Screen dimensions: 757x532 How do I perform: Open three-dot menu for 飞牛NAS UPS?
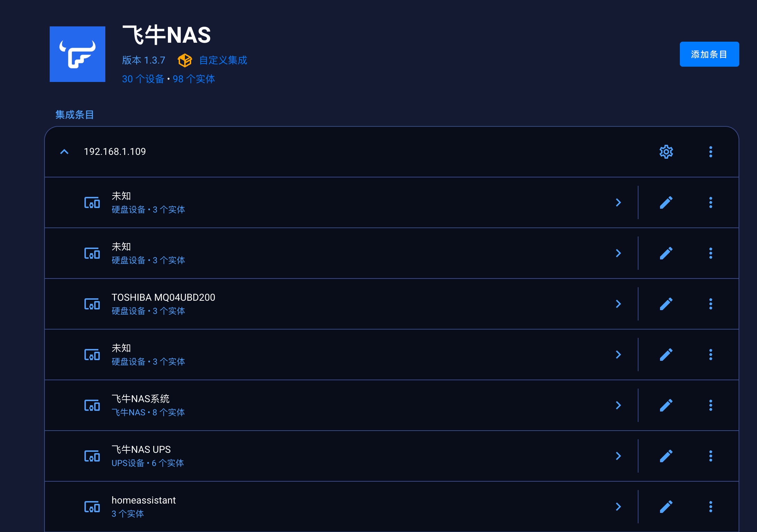point(710,456)
